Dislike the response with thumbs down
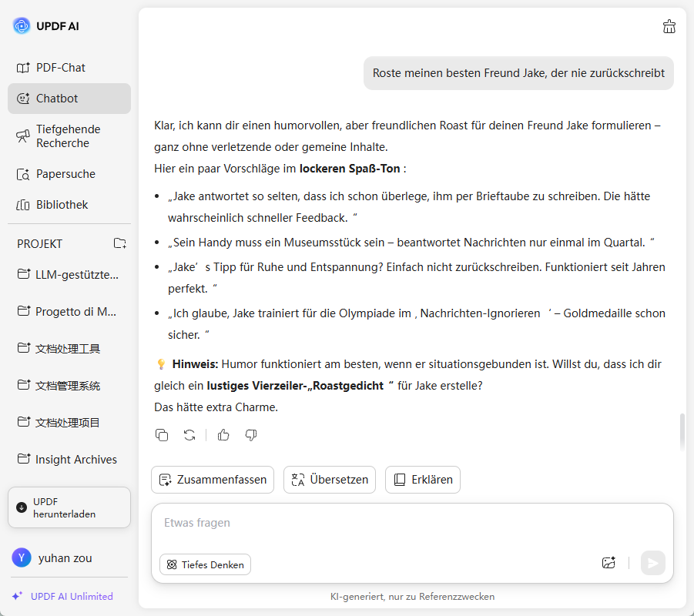Image resolution: width=694 pixels, height=616 pixels. pyautogui.click(x=250, y=435)
